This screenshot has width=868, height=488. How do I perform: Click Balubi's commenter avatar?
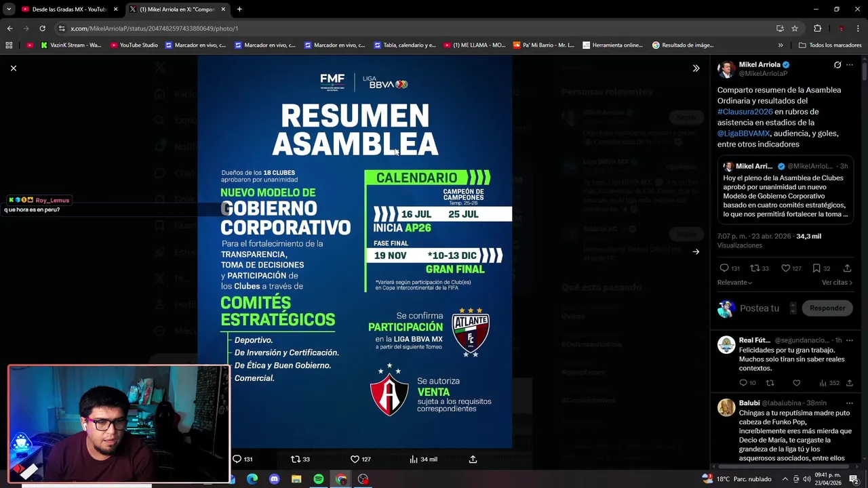click(x=726, y=407)
